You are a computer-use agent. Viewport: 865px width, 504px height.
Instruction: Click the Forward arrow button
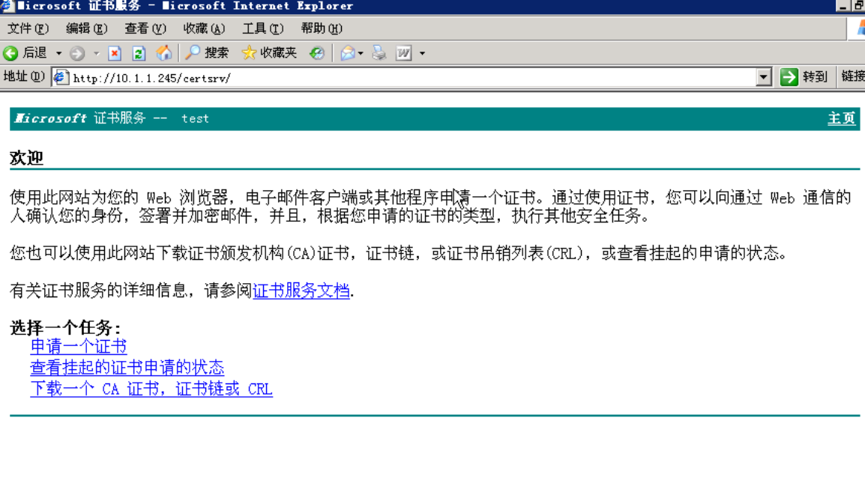click(x=77, y=53)
